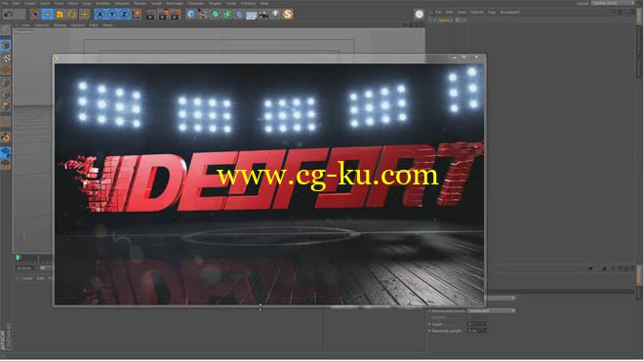
Task: Toggle X axis lock
Action: pos(100,15)
